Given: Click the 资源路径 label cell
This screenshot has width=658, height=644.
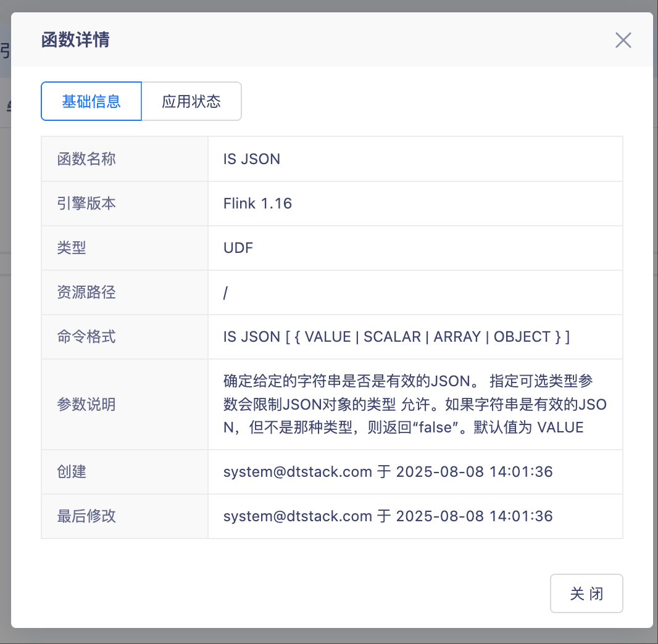Looking at the screenshot, I should [x=86, y=292].
